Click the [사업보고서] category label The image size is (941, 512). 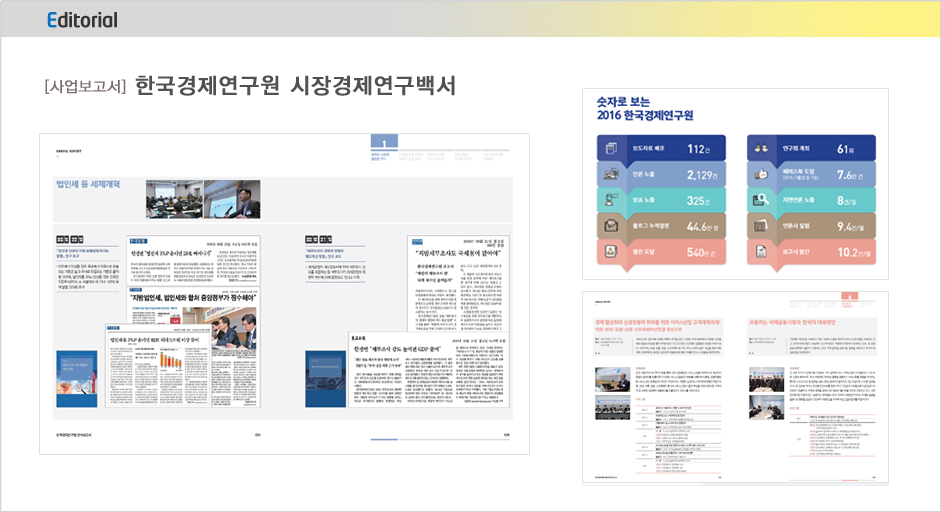[x=85, y=86]
